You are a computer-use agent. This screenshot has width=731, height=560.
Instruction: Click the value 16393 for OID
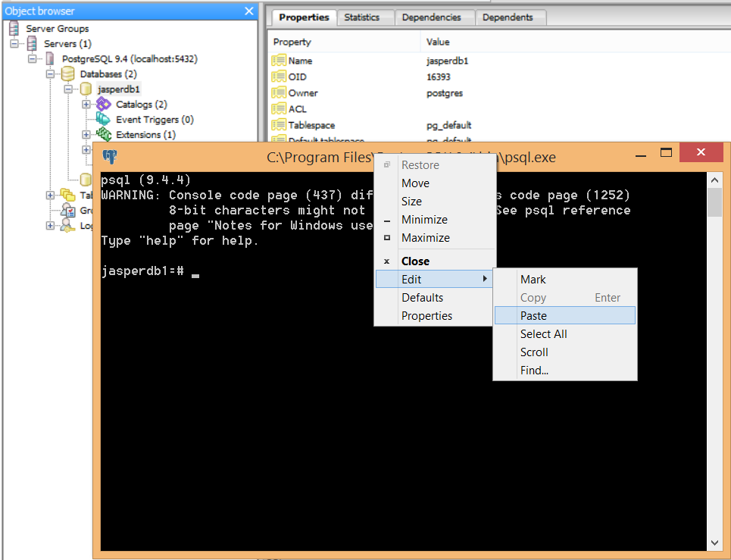439,77
